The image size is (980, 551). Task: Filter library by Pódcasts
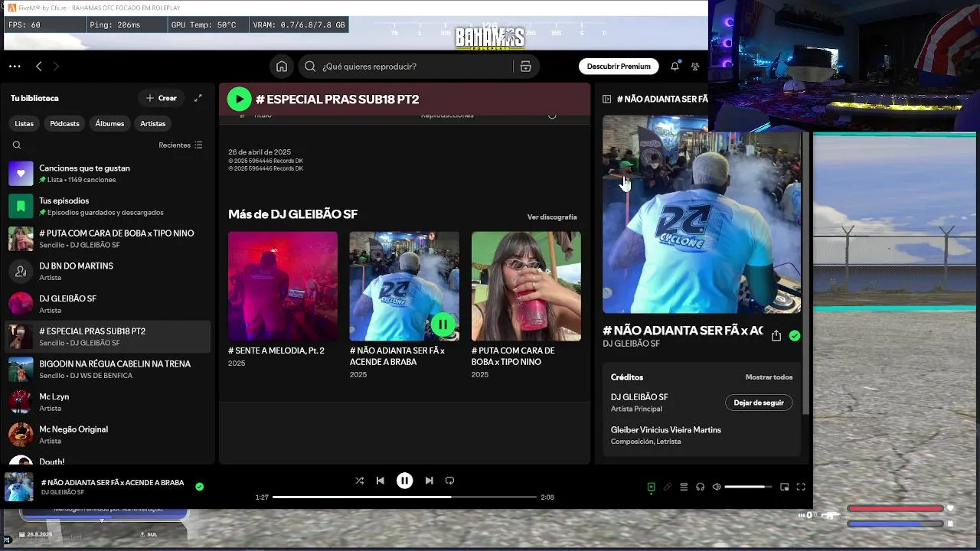pos(64,123)
